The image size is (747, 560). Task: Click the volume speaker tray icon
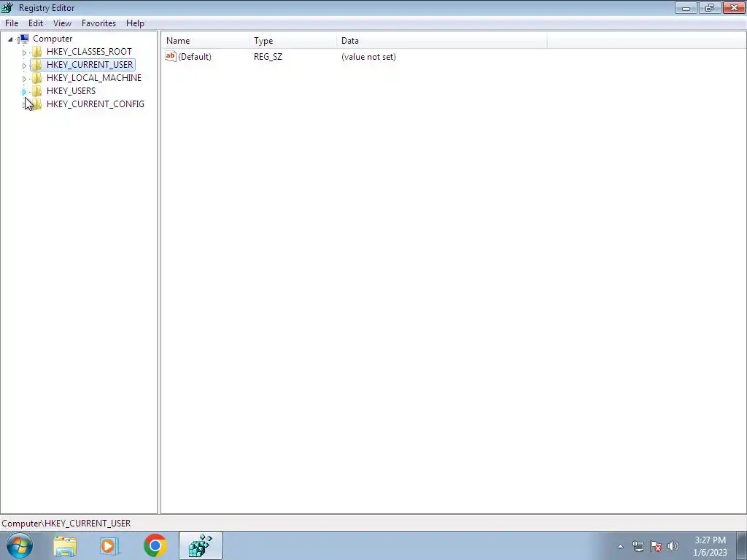point(673,546)
